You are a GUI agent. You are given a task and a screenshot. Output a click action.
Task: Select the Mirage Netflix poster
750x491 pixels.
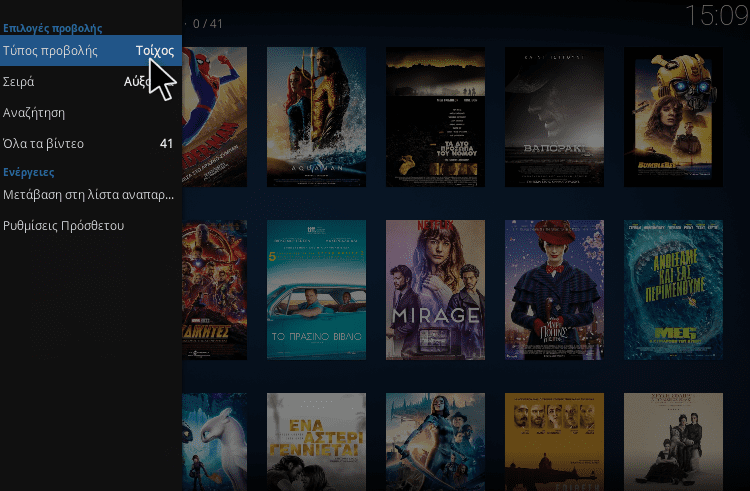[435, 290]
